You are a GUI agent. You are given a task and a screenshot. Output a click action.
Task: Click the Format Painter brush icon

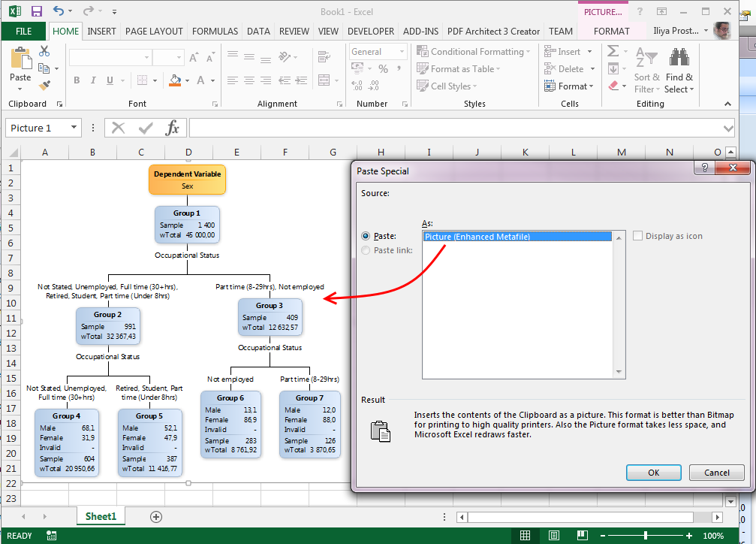click(x=44, y=86)
